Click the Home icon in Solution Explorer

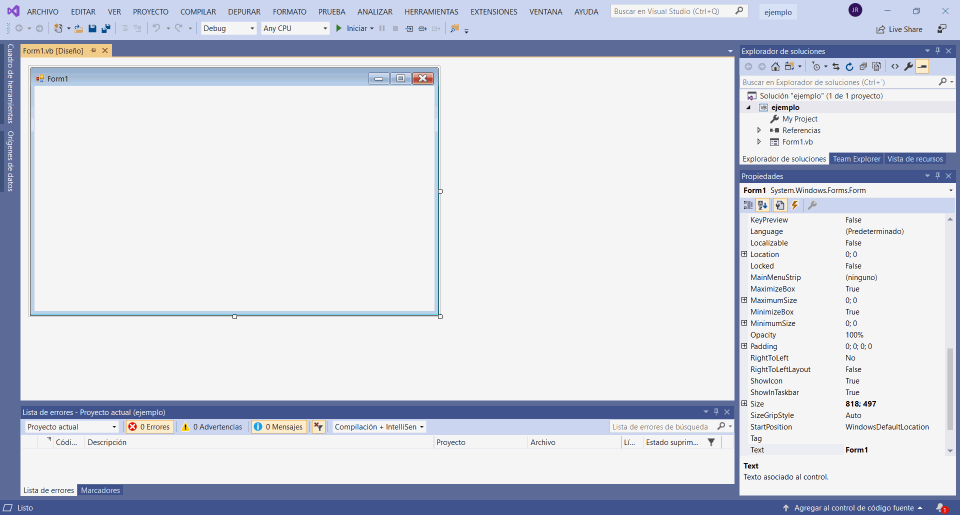pyautogui.click(x=774, y=66)
